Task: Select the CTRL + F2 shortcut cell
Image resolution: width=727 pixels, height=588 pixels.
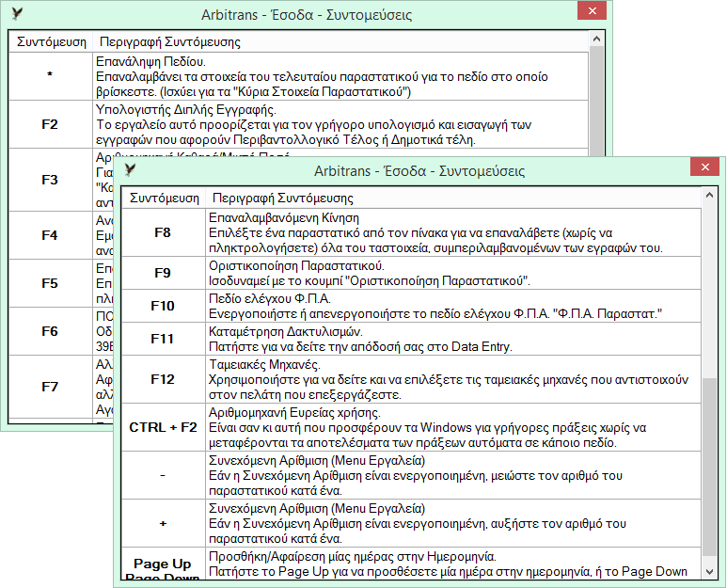Action: click(164, 427)
